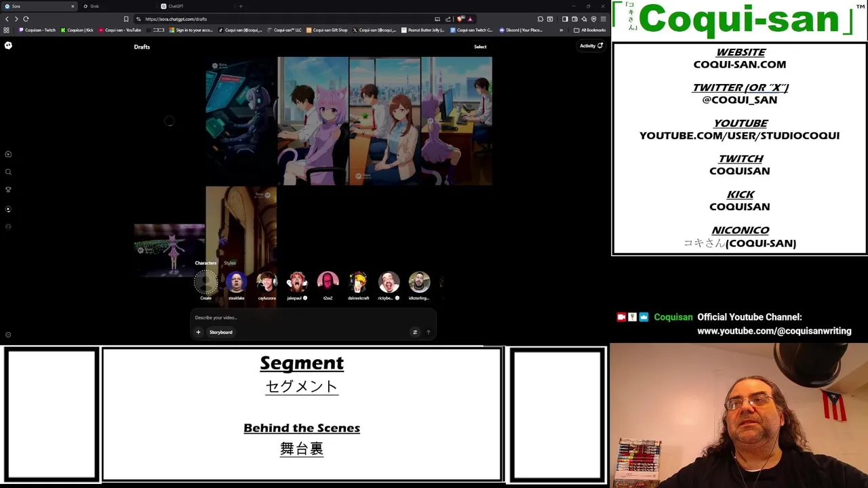Click the circular icon at sidebar bottom

(x=8, y=334)
